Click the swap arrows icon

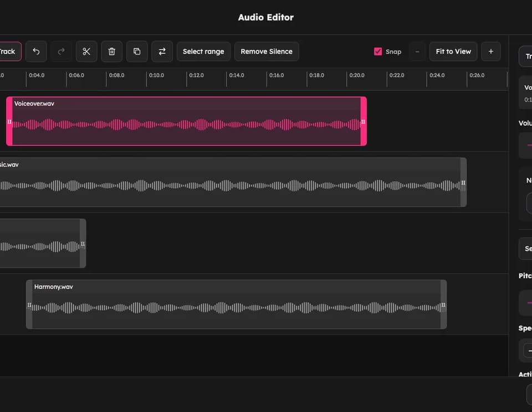(x=162, y=51)
